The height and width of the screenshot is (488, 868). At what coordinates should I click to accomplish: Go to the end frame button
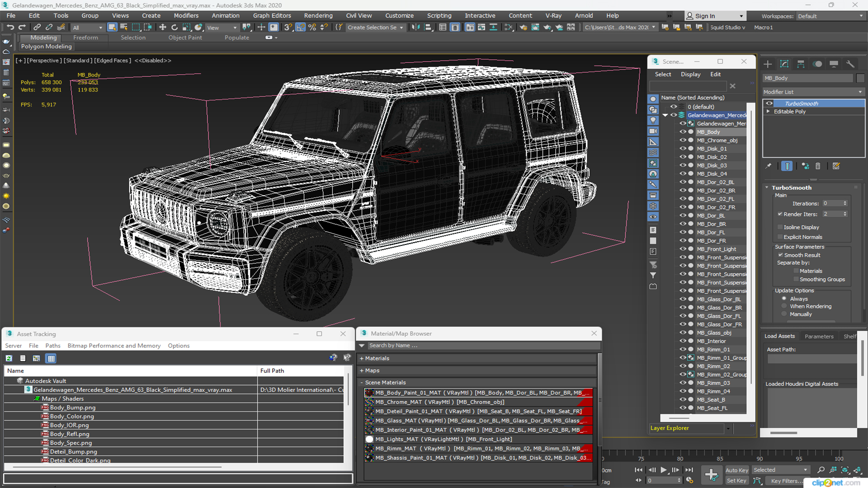click(689, 470)
